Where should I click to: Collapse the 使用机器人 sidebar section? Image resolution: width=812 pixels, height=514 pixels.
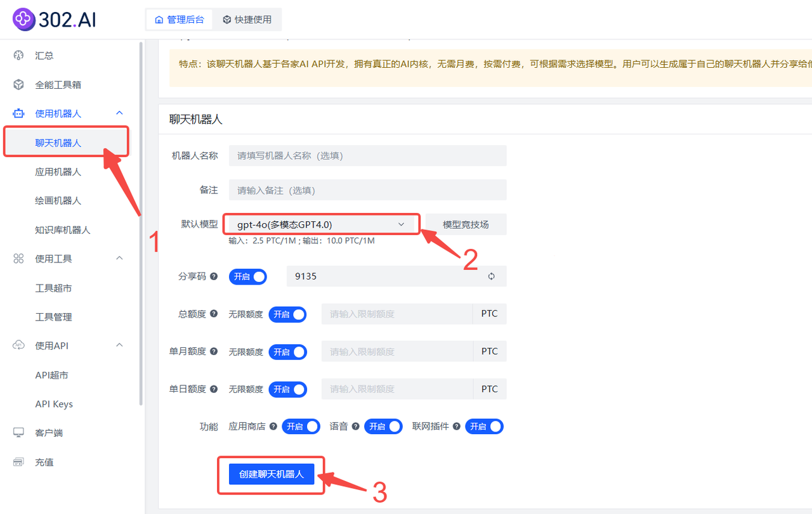[119, 113]
